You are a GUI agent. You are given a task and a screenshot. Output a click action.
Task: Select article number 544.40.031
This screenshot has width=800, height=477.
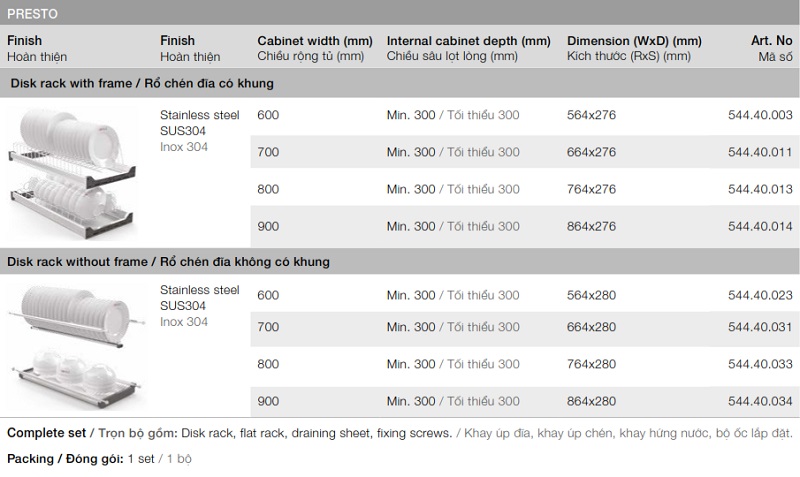pos(760,327)
